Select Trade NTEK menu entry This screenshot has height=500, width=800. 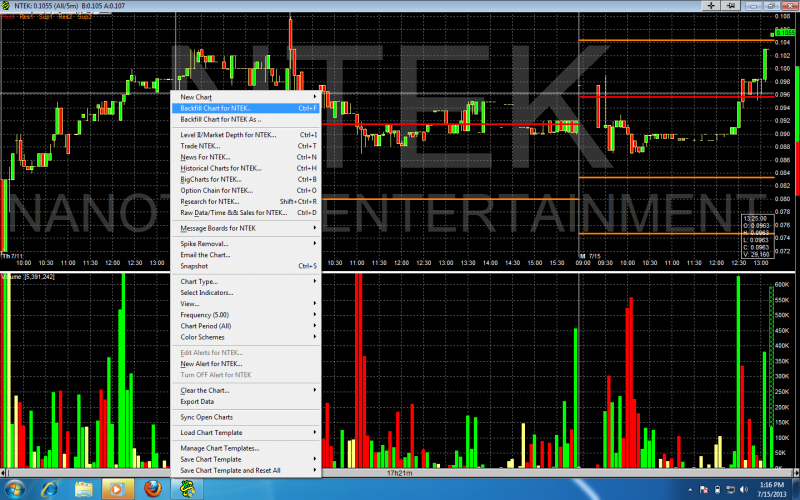[246, 146]
